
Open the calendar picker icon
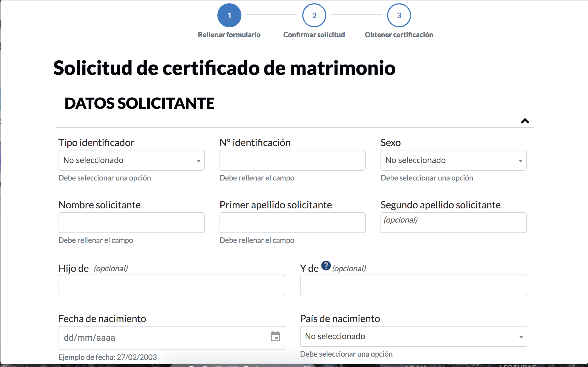[275, 337]
